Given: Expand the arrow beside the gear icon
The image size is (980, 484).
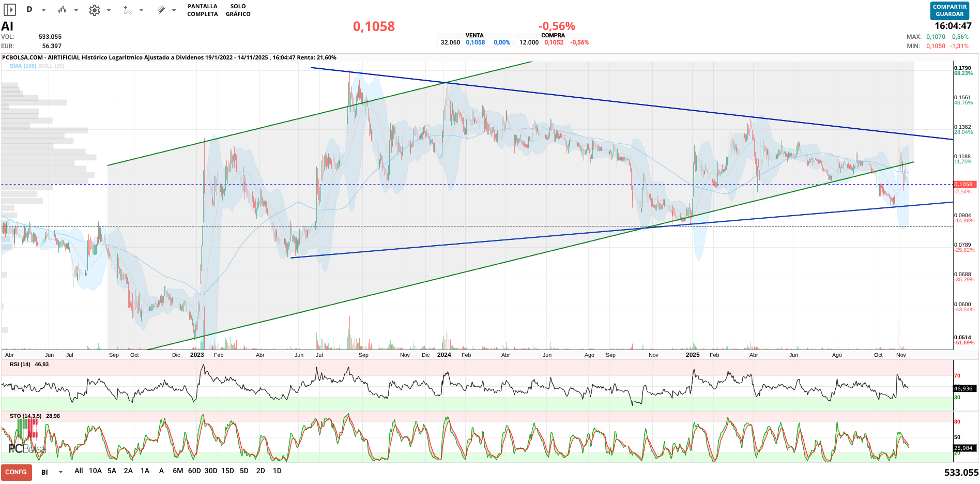Looking at the screenshot, I should 109,10.
